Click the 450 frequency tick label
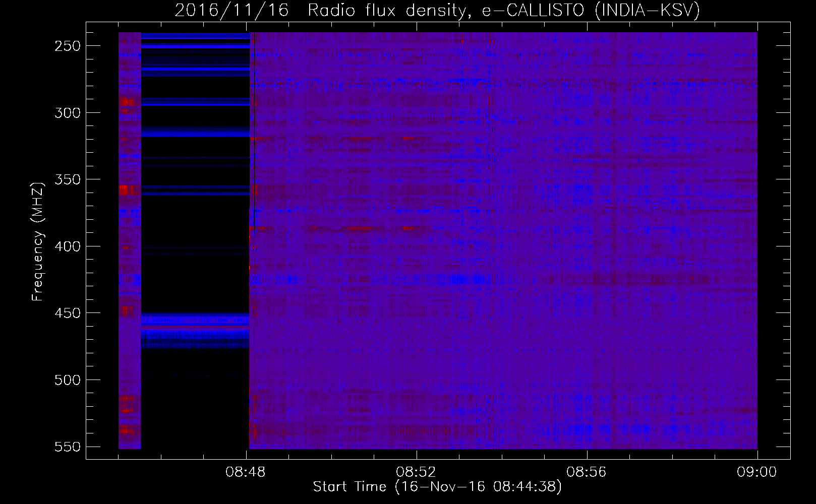The width and height of the screenshot is (816, 504). (68, 313)
